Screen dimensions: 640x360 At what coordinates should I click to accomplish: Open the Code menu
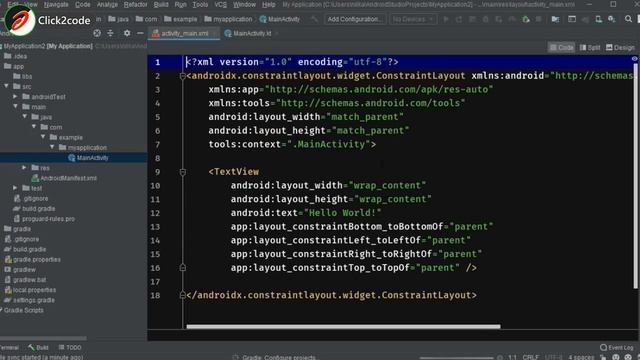[x=82, y=4]
